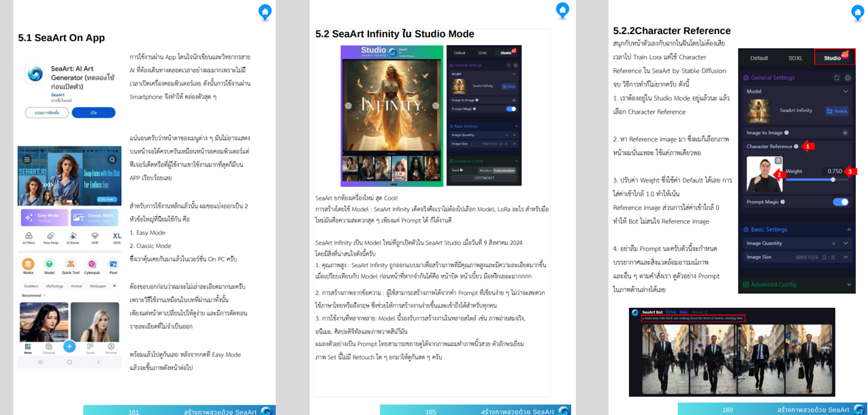Toggle the Prompt Magic switch on page 165
868x415 pixels.
[x=511, y=108]
